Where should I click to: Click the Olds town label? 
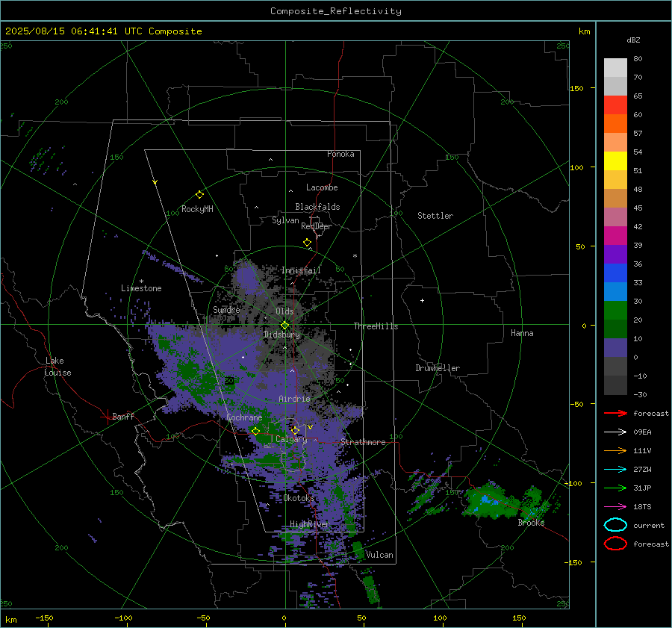coord(284,311)
